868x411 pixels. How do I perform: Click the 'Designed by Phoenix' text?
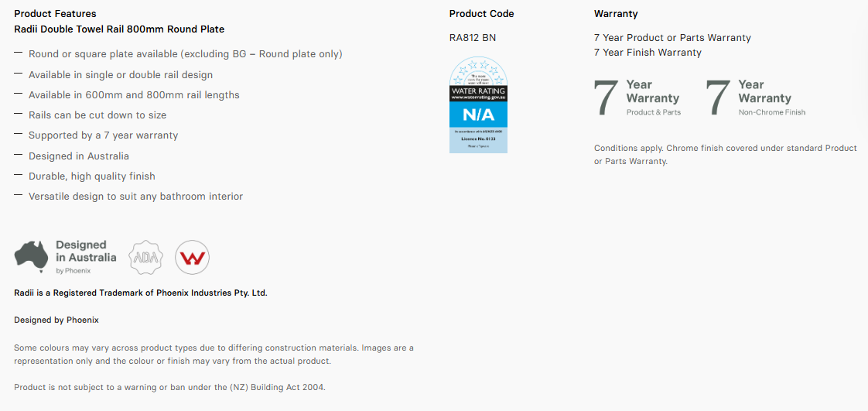coord(56,320)
